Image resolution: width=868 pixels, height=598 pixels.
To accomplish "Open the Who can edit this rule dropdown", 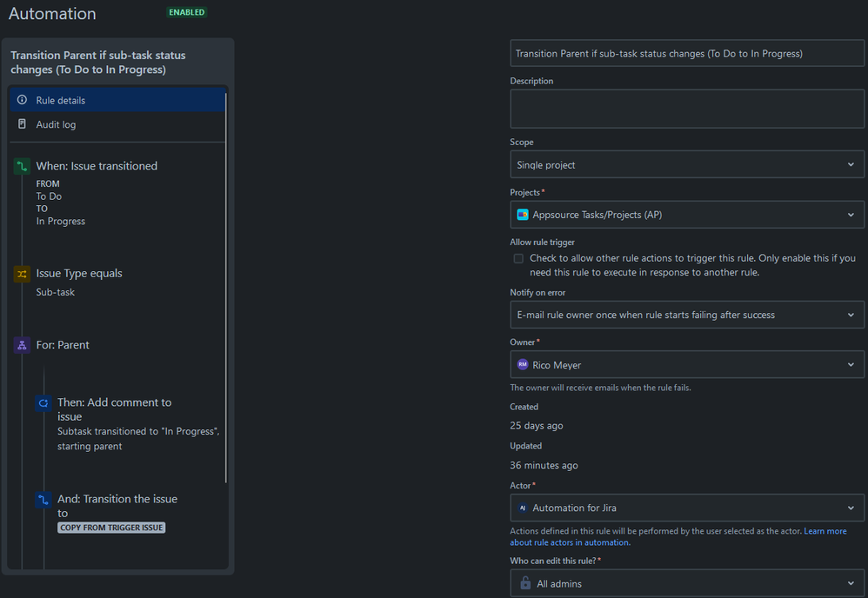I will tap(686, 583).
